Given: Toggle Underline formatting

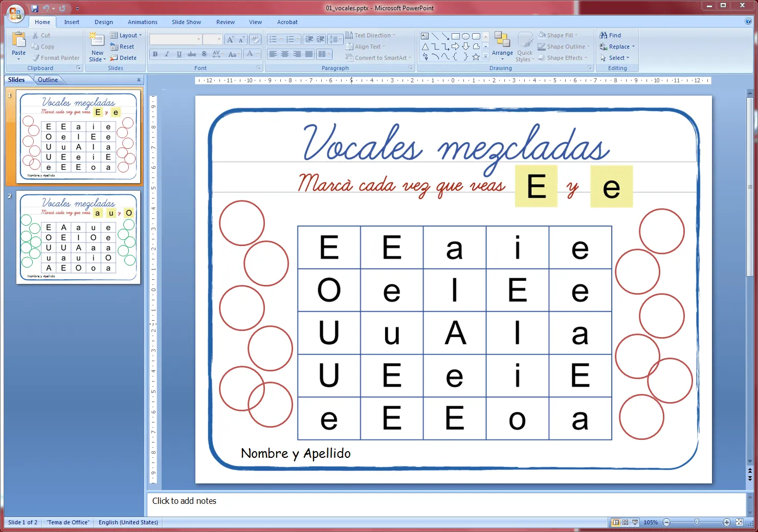Looking at the screenshot, I should click(x=179, y=54).
